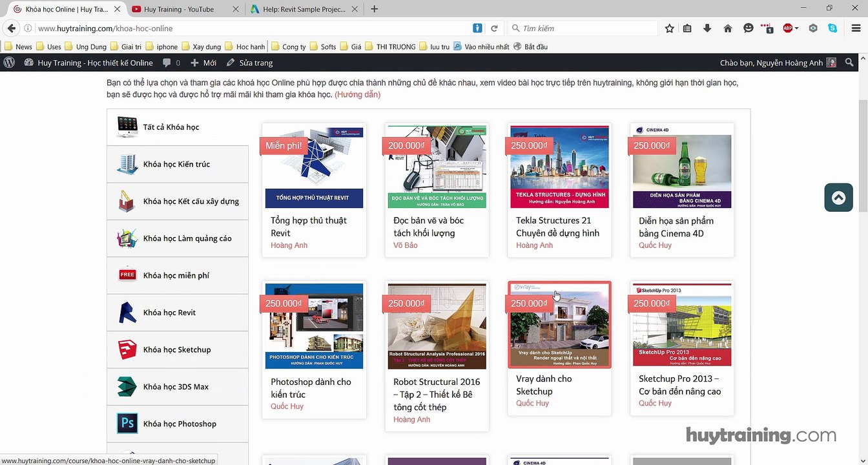
Task: Open the Giai tri bookmark folder
Action: coord(126,46)
